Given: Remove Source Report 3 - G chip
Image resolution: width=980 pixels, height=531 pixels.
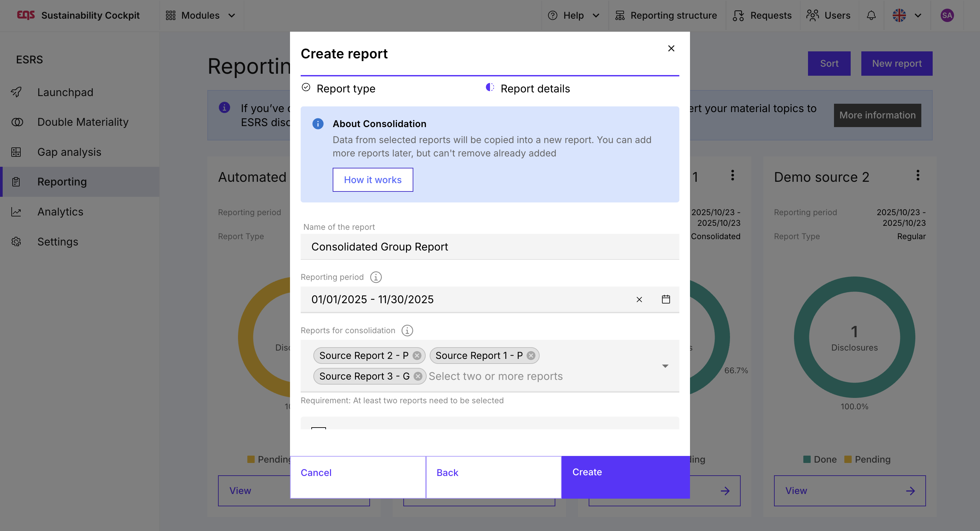Looking at the screenshot, I should 418,376.
